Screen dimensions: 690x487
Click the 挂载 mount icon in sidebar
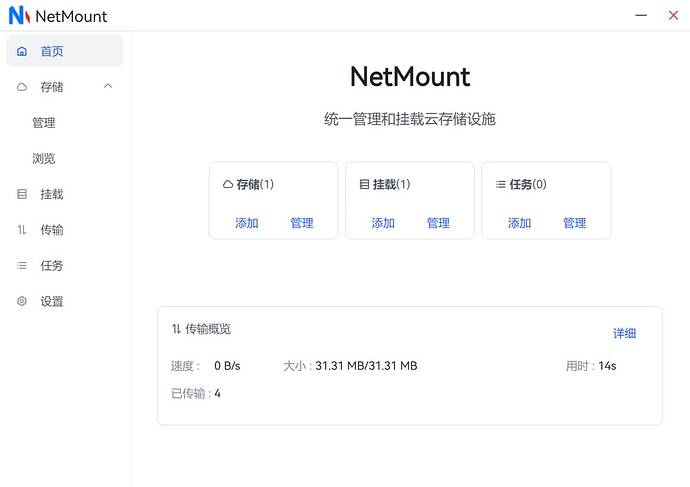(22, 194)
